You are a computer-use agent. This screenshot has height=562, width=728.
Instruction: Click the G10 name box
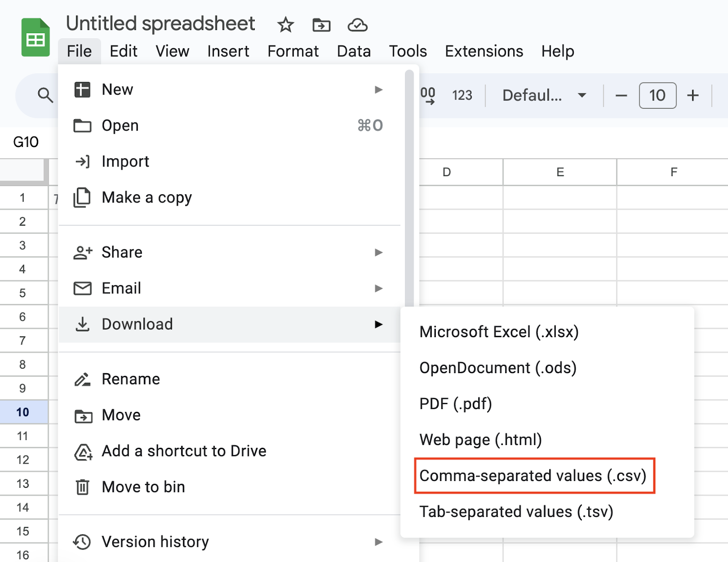[26, 142]
